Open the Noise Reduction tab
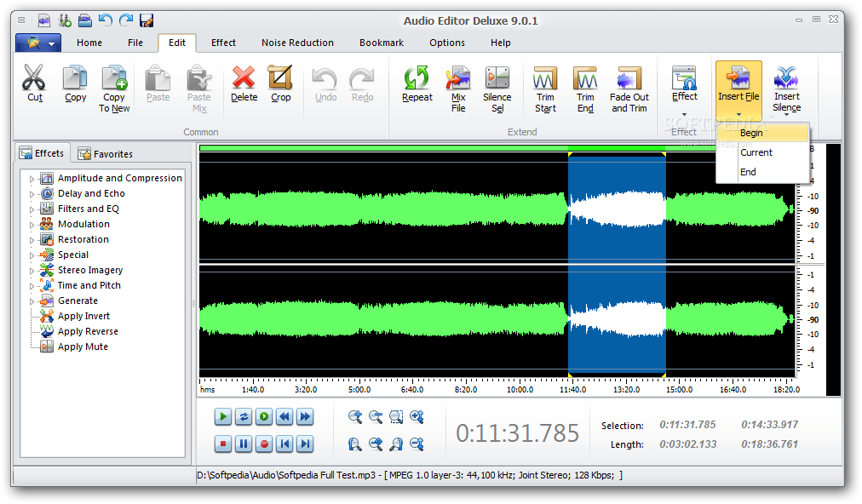This screenshot has width=862, height=504. [297, 43]
